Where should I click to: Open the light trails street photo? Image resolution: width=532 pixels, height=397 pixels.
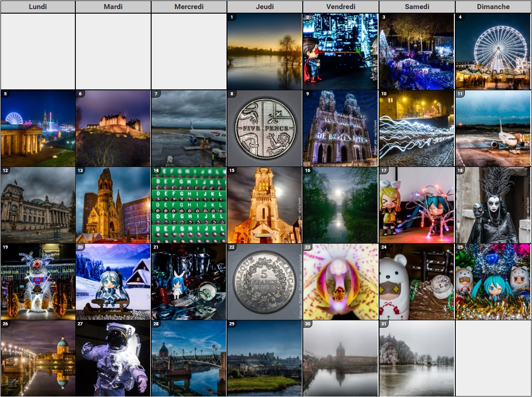tap(416, 128)
